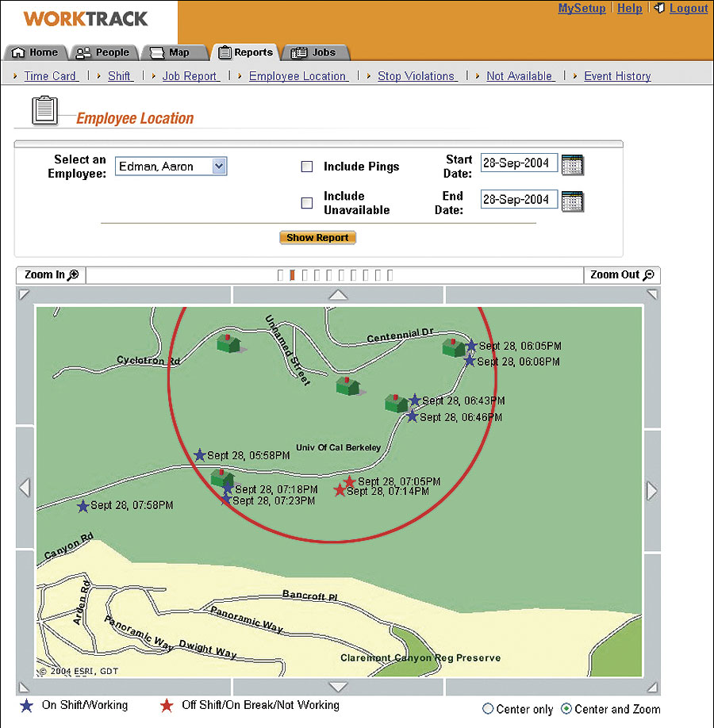This screenshot has width=714, height=728.
Task: Click house icon beside 06:05PM star
Action: pyautogui.click(x=454, y=347)
